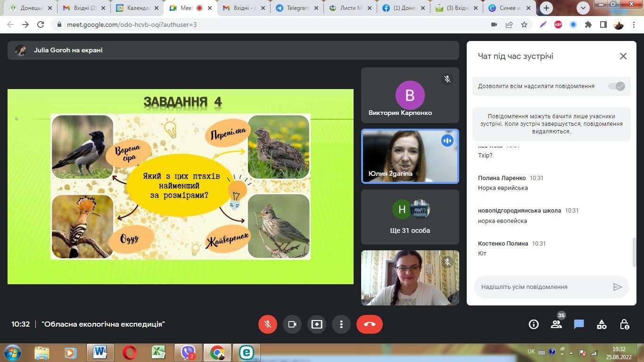644x362 pixels.
Task: Close the Meet browser tab
Action: click(210, 8)
